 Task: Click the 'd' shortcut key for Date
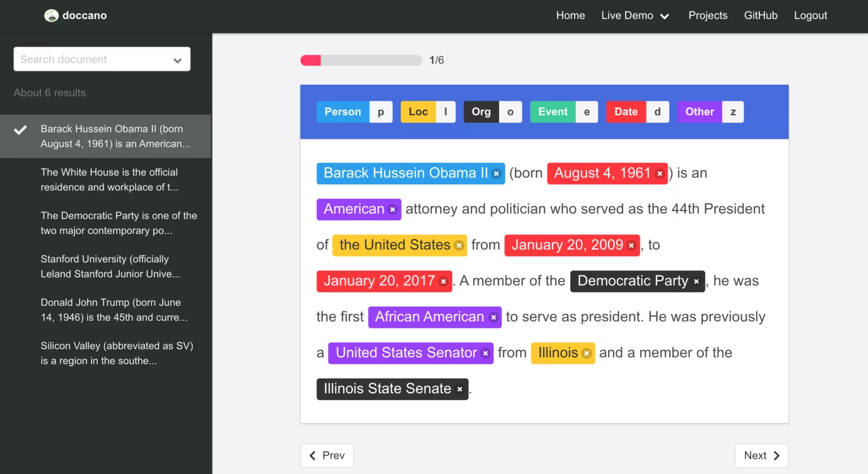[x=658, y=112]
